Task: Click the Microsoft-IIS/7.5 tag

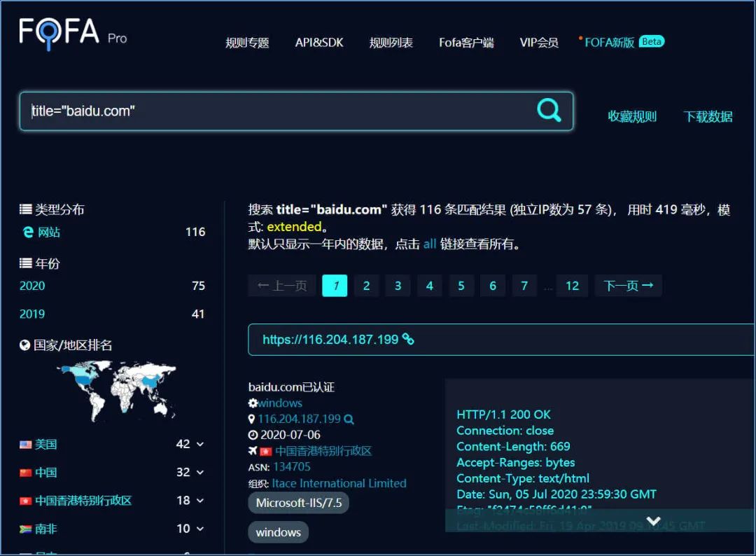Action: click(298, 503)
